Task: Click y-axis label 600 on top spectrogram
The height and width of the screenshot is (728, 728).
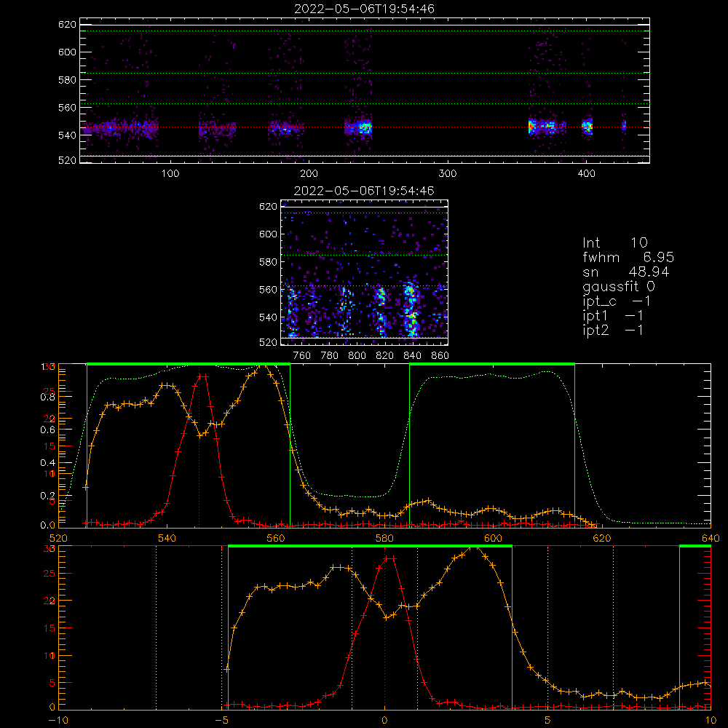Action: [x=67, y=52]
